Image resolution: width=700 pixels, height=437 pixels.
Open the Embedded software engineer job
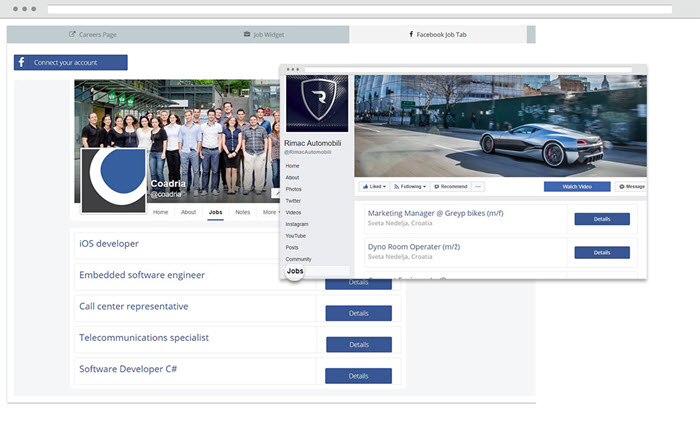[142, 275]
